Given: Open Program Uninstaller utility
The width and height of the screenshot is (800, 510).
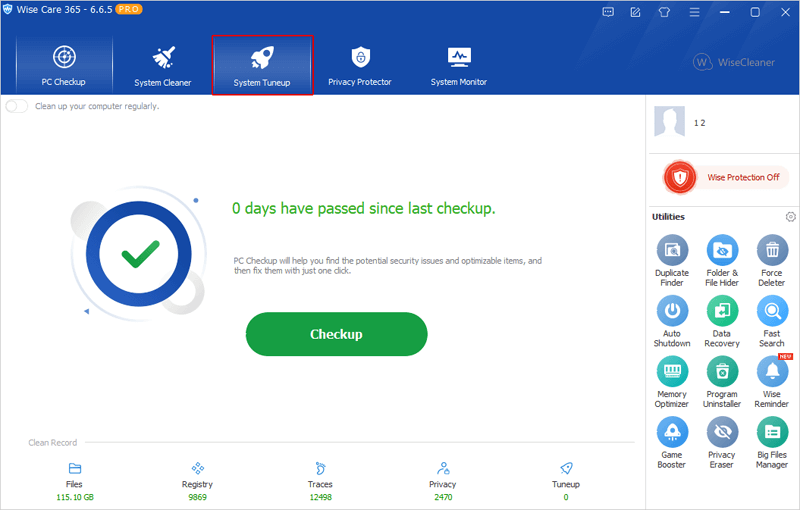Looking at the screenshot, I should click(x=722, y=382).
